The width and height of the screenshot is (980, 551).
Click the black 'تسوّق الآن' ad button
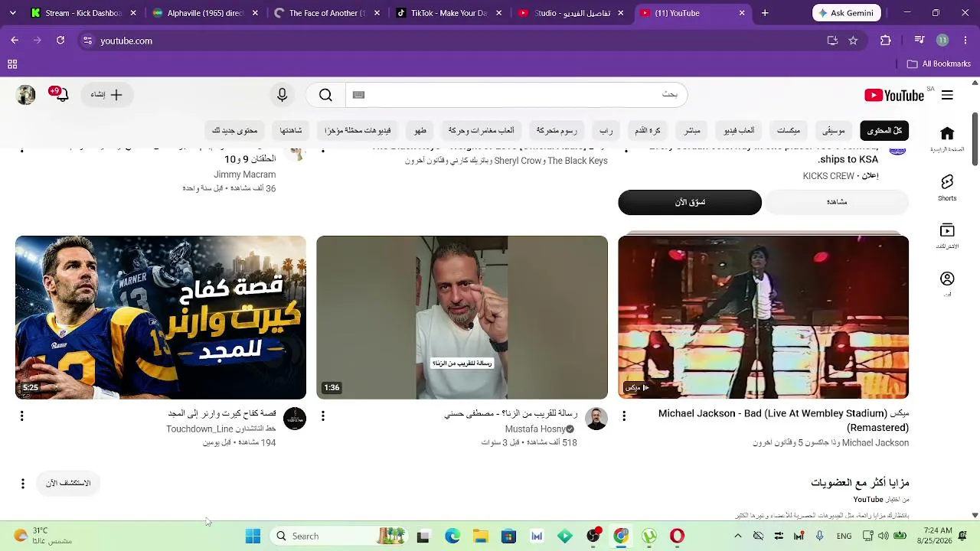tap(690, 202)
